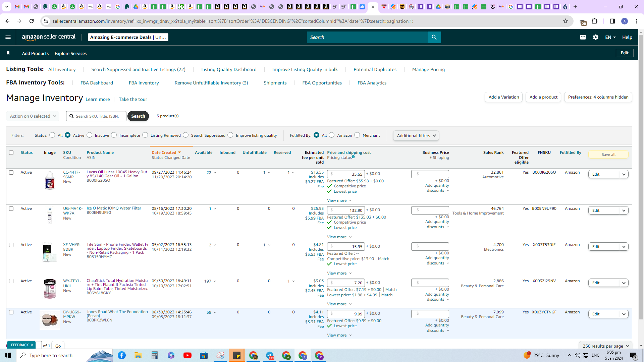Open the hamburger navigation menu
The width and height of the screenshot is (644, 362).
pos(8,37)
